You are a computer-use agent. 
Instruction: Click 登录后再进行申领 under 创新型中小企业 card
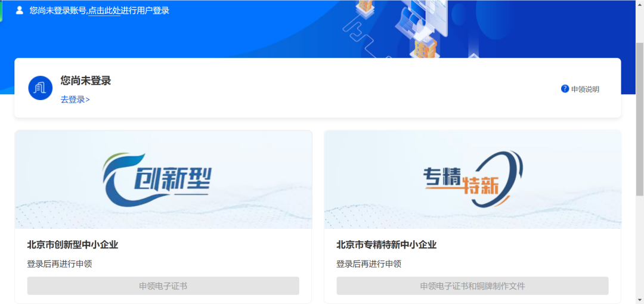(60, 264)
